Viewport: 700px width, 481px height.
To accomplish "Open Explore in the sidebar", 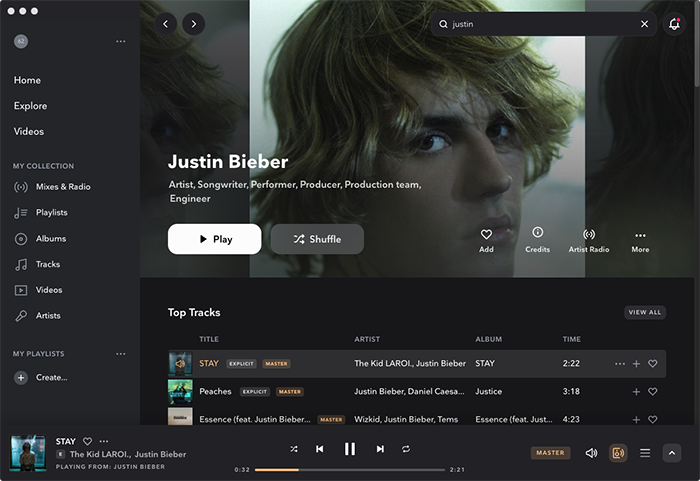I will tap(30, 106).
